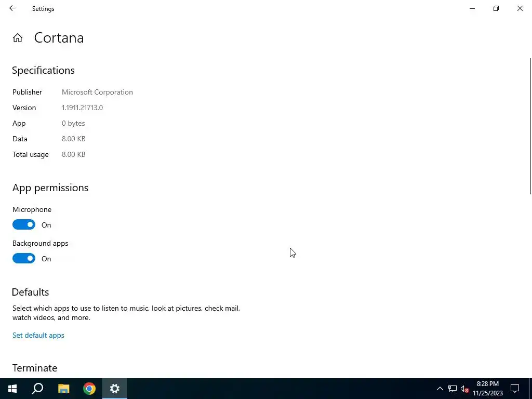Launch File Explorer from the taskbar
The image size is (532, 399).
click(63, 389)
